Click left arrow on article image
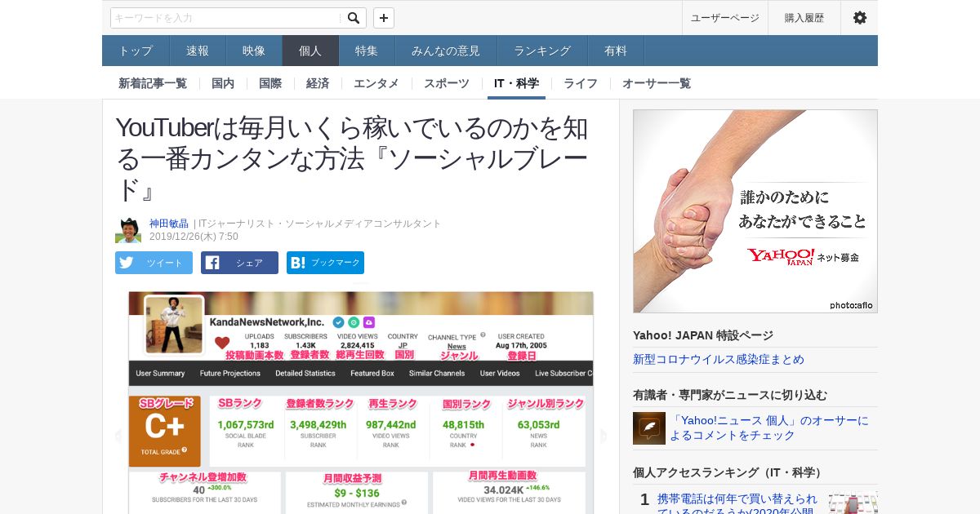 coord(118,436)
